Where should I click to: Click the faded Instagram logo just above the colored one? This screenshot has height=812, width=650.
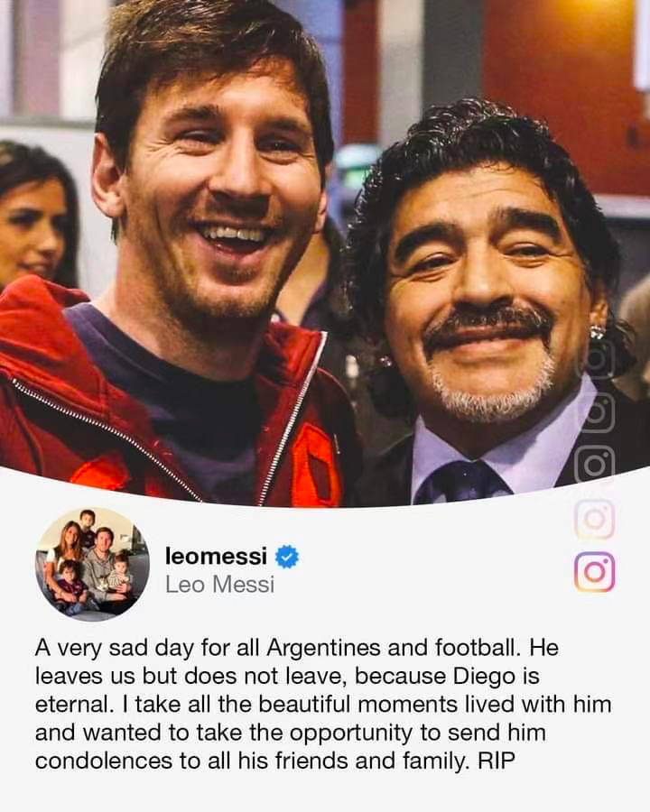[x=595, y=519]
